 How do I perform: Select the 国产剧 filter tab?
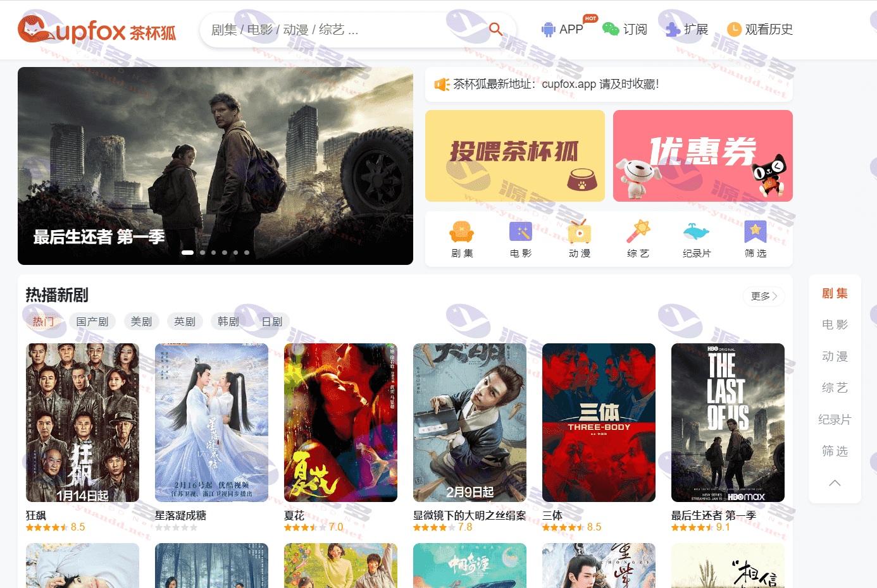tap(92, 321)
